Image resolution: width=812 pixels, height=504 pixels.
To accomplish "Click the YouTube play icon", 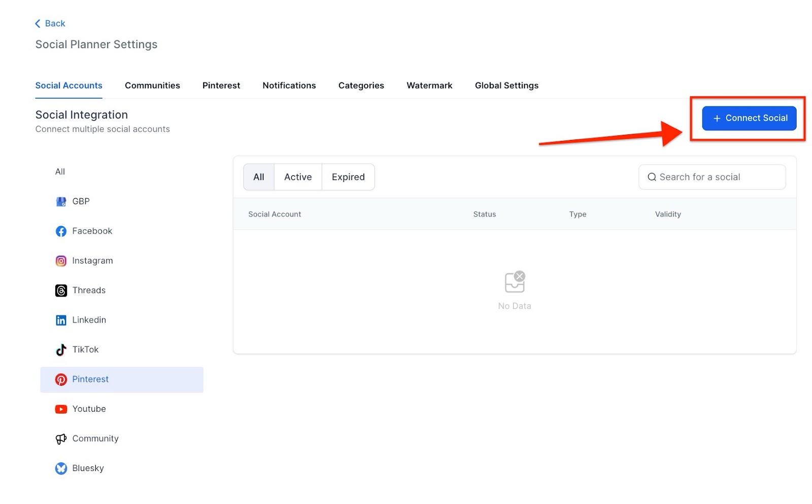I will pos(61,409).
